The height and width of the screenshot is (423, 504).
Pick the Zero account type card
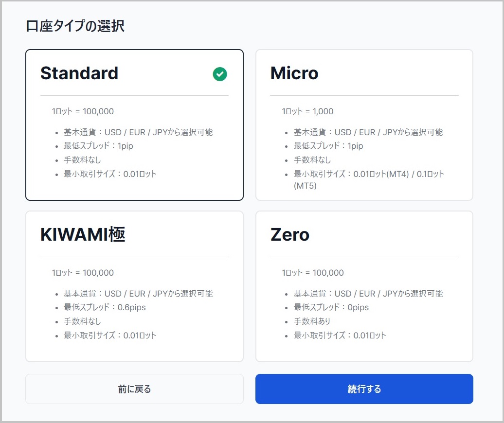click(x=364, y=286)
